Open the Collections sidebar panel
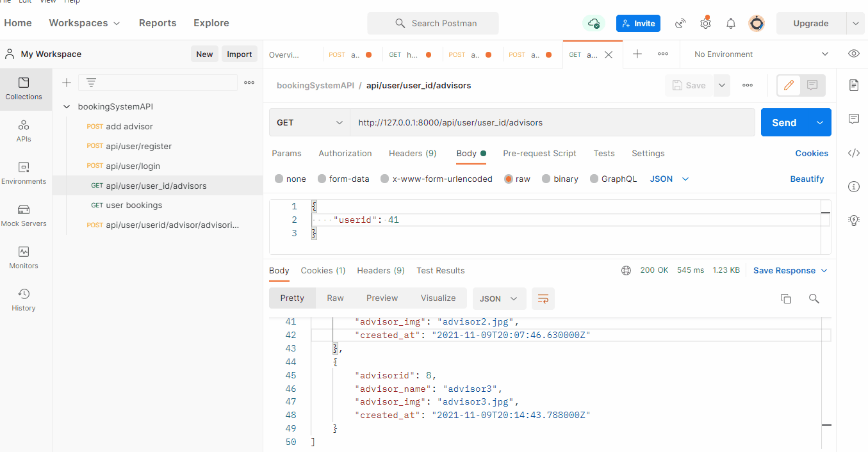 click(x=24, y=89)
